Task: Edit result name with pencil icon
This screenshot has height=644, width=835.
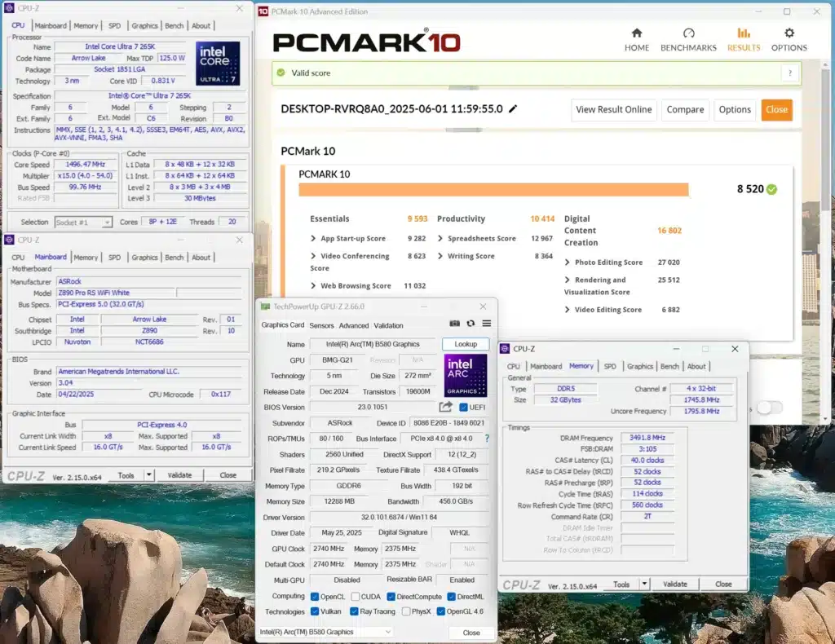Action: (x=513, y=108)
